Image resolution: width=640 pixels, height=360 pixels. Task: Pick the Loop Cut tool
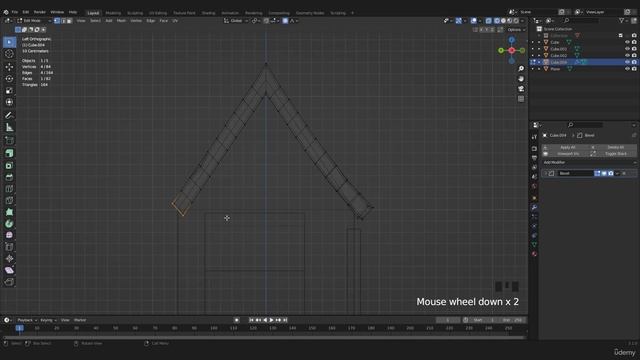click(x=9, y=189)
